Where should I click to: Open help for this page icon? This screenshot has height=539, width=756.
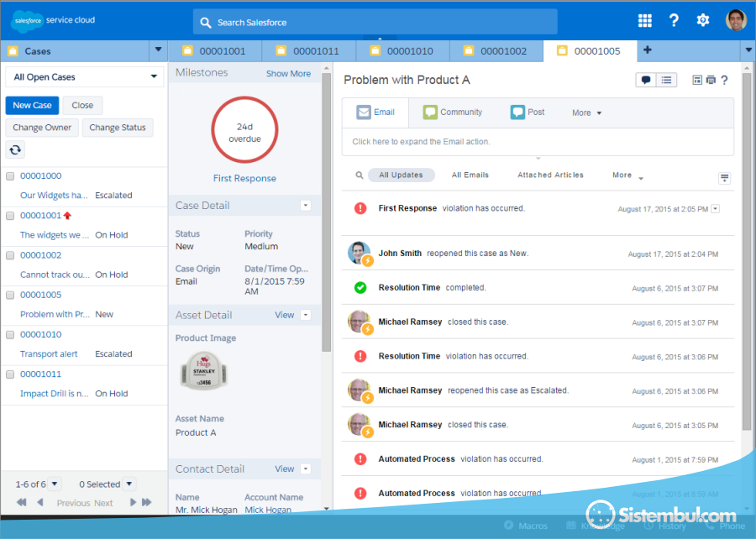[x=724, y=80]
